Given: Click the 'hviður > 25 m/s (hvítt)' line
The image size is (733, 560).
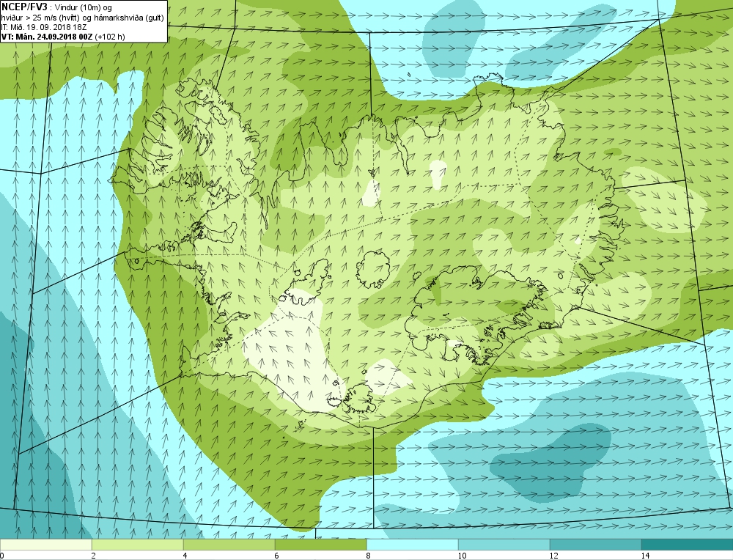Looking at the screenshot, I should coord(40,18).
